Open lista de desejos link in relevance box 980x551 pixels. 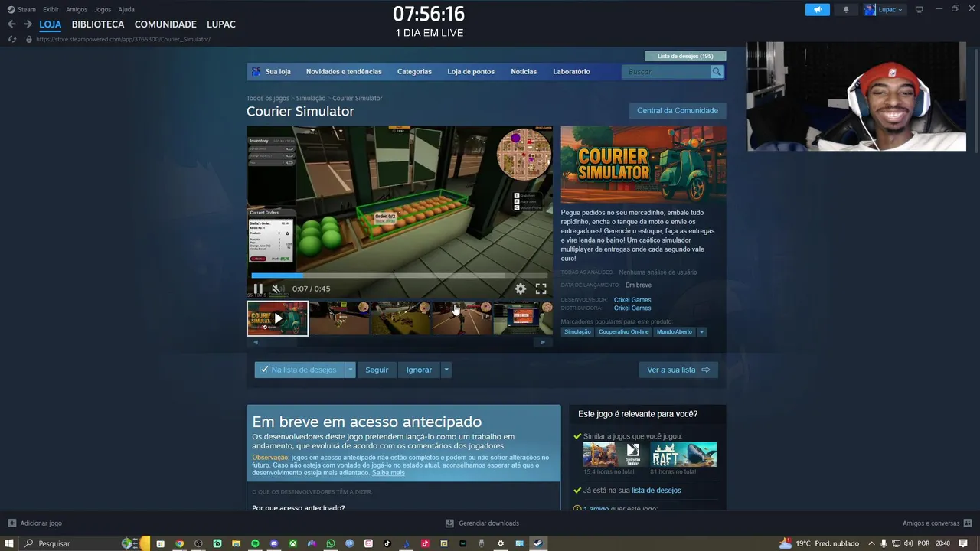[656, 491]
